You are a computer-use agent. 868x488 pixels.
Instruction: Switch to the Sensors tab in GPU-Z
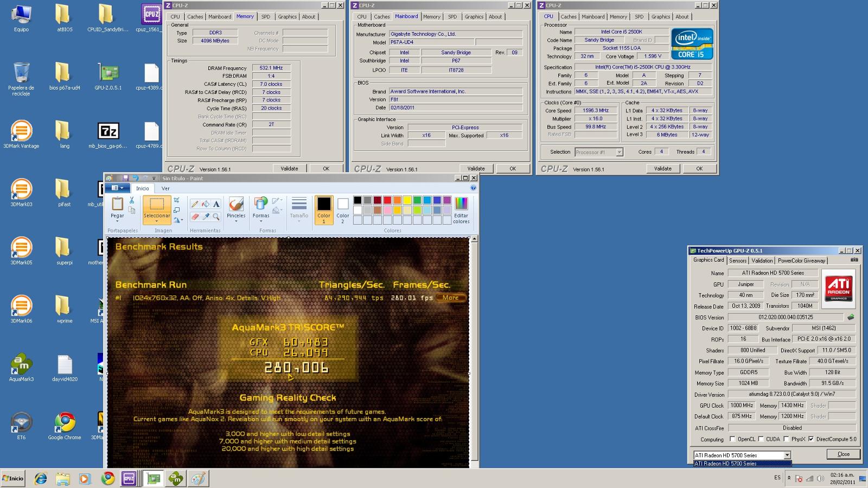(x=737, y=261)
